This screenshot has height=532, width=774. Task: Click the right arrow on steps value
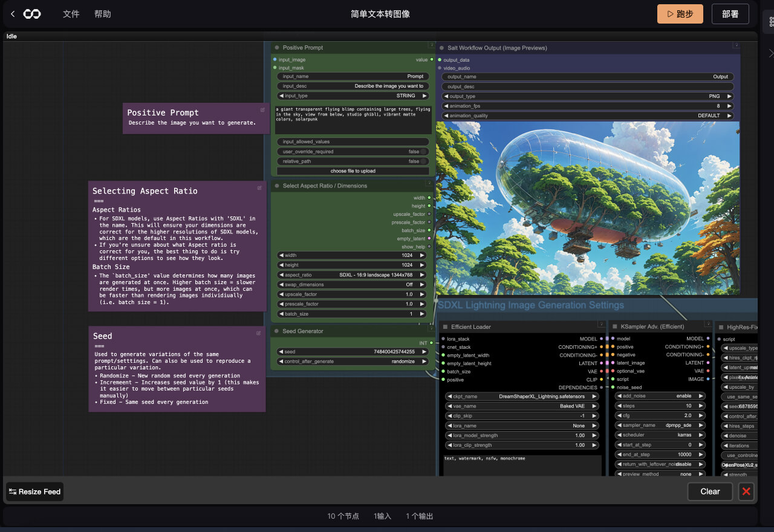701,406
